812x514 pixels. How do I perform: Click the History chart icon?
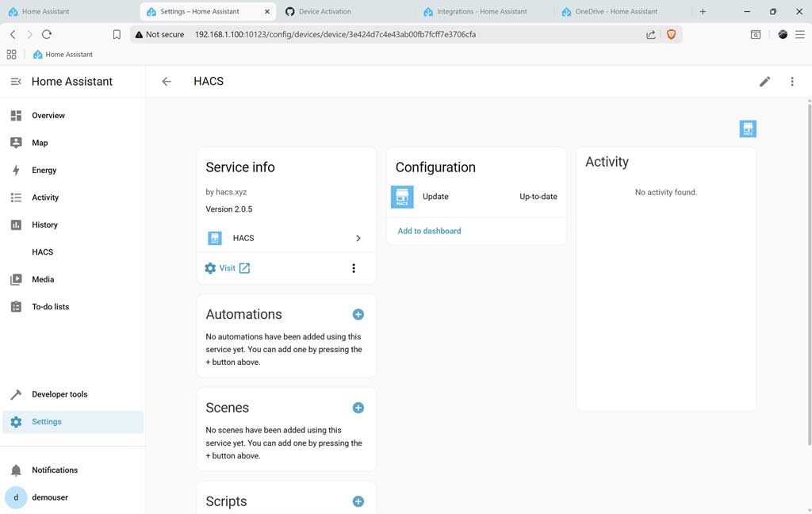coord(16,225)
